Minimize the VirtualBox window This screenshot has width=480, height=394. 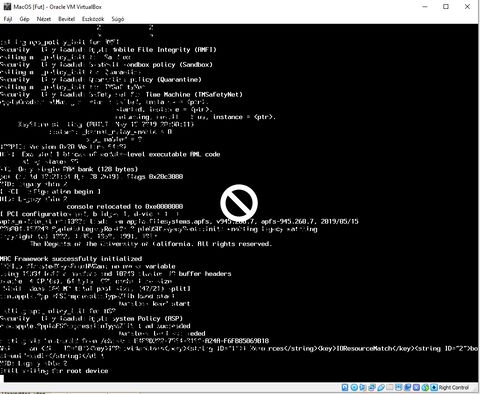[425, 6]
